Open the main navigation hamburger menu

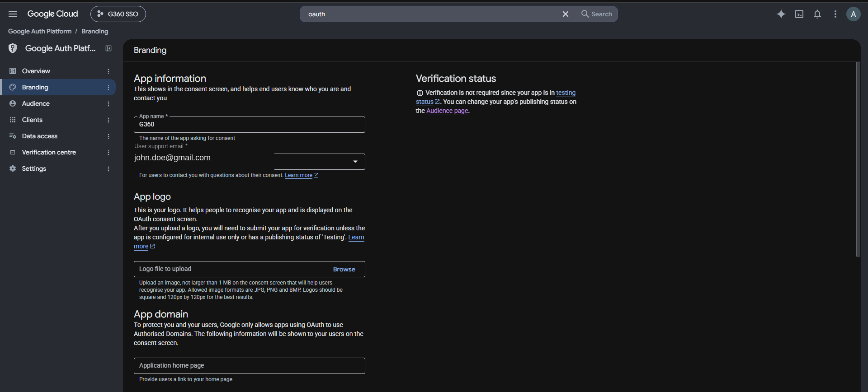[13, 14]
